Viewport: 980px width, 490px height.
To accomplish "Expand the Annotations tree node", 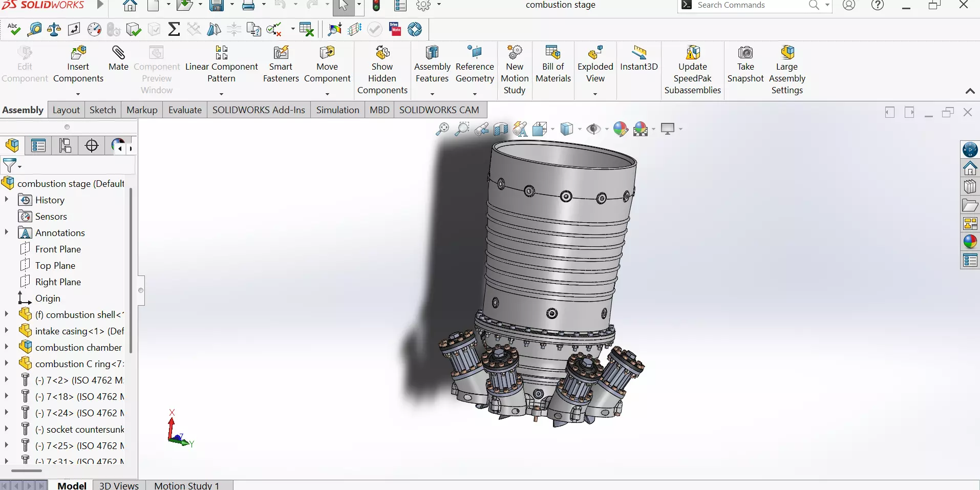I will (7, 232).
